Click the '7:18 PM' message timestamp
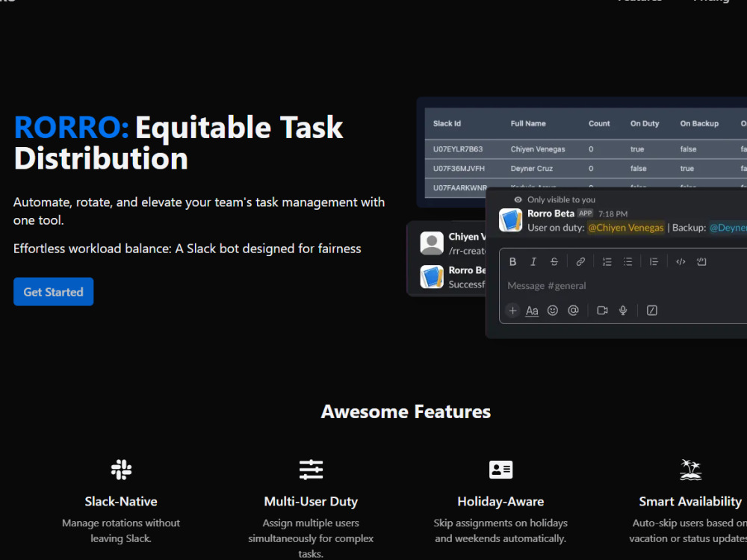747x560 pixels. (613, 214)
